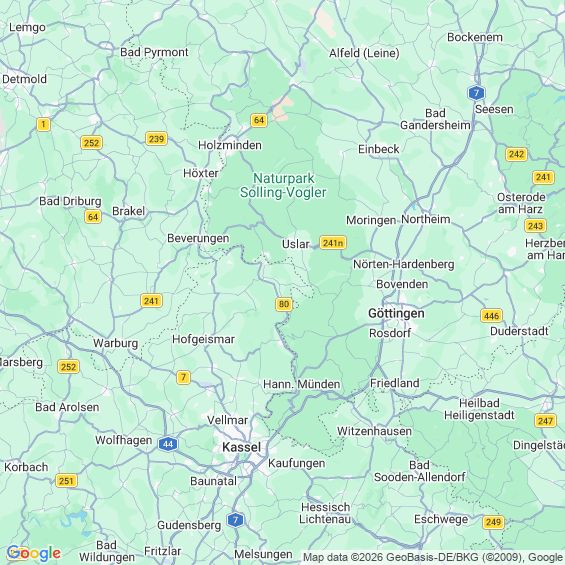
Task: Open the Google logo link
Action: pyautogui.click(x=34, y=553)
